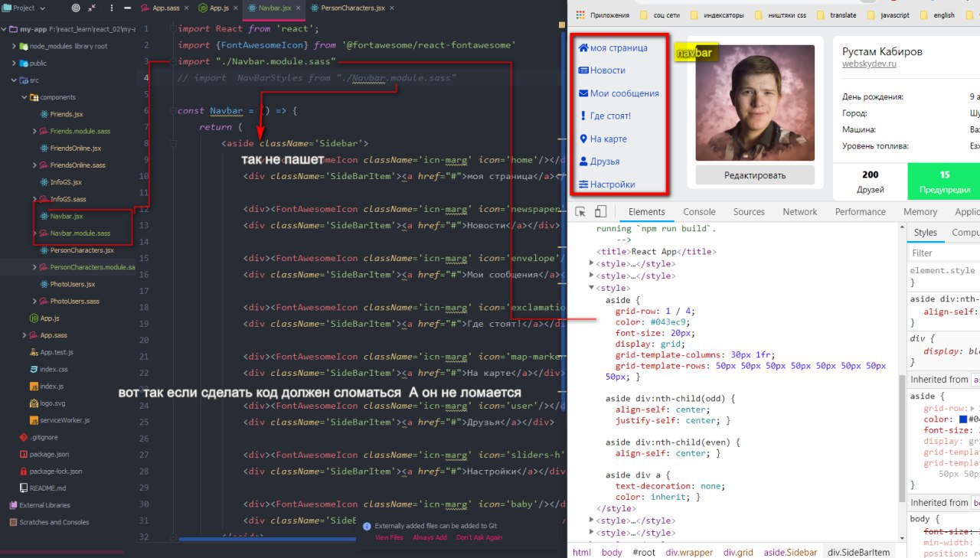Open the english bookmark folder
This screenshot has height=558, width=980.
[x=938, y=15]
